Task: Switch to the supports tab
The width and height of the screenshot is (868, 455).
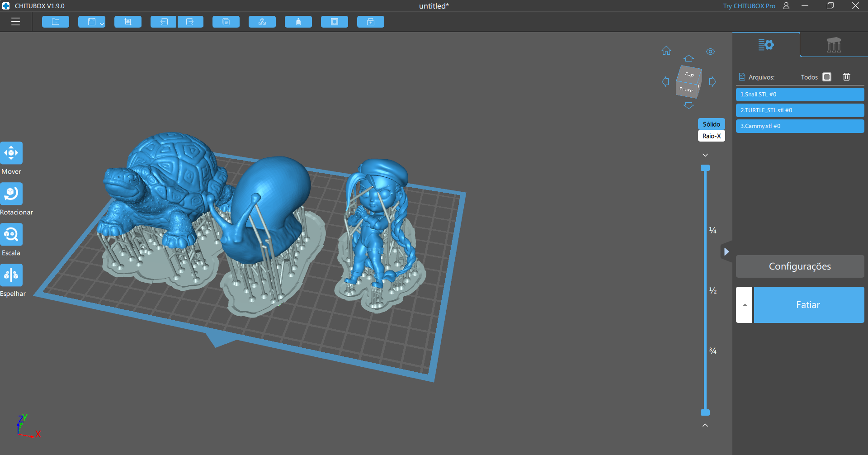Action: (x=834, y=45)
